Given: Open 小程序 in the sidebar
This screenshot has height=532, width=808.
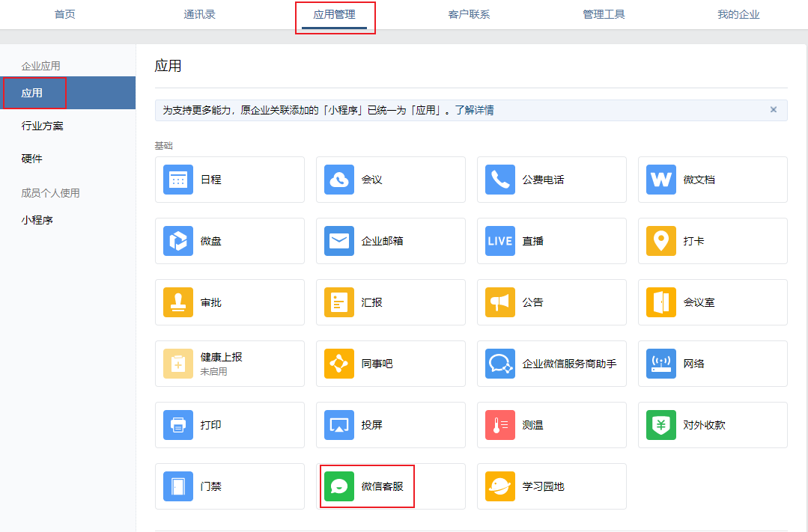Looking at the screenshot, I should coord(37,221).
